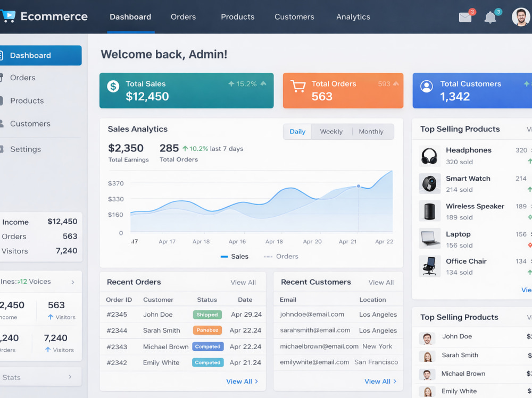Switch Sales Analytics to Weekly view
The height and width of the screenshot is (398, 532).
[331, 132]
